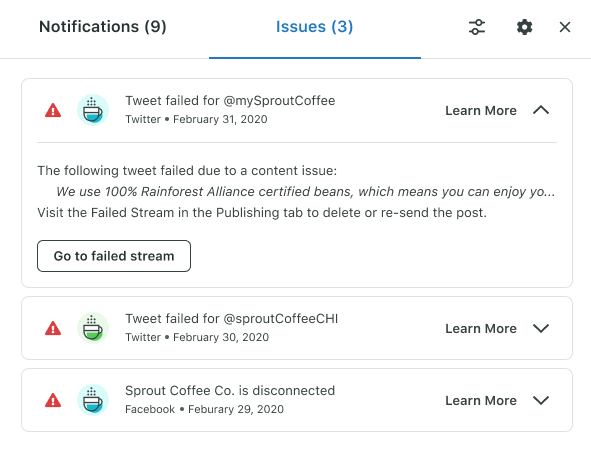Click the Sprout Coffee Co. Facebook avatar
591x454 pixels.
(93, 400)
